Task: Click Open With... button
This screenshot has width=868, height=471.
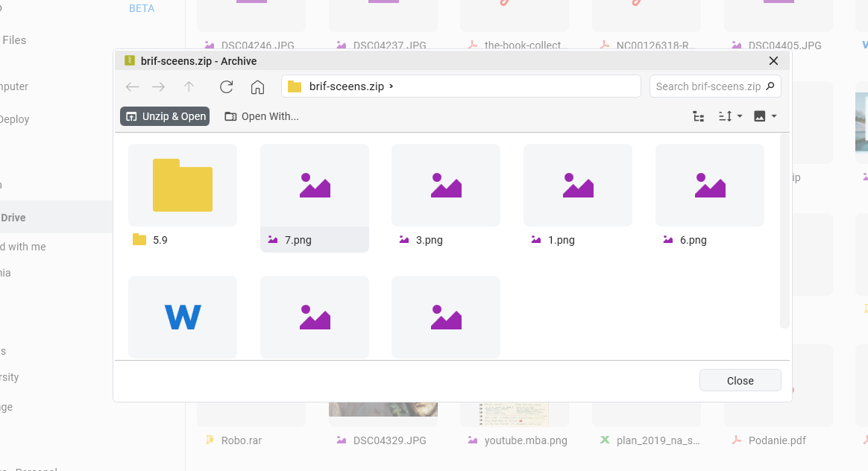Action: [x=262, y=116]
